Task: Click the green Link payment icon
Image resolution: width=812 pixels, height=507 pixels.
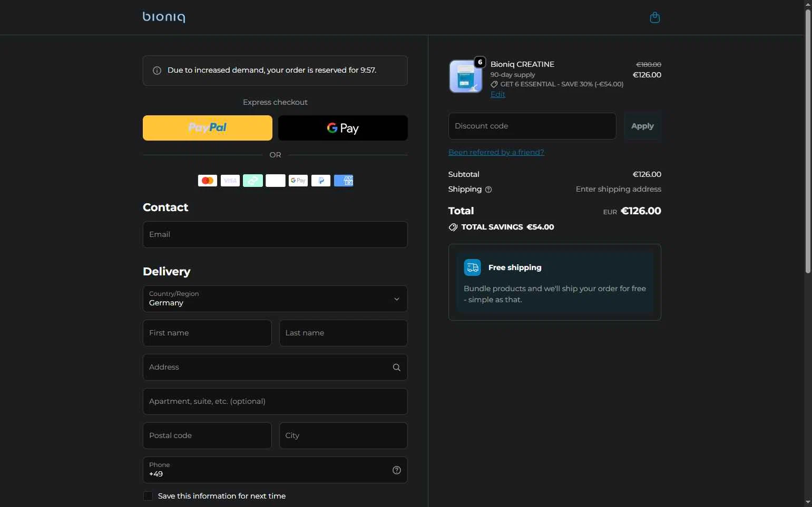Action: pos(253,181)
